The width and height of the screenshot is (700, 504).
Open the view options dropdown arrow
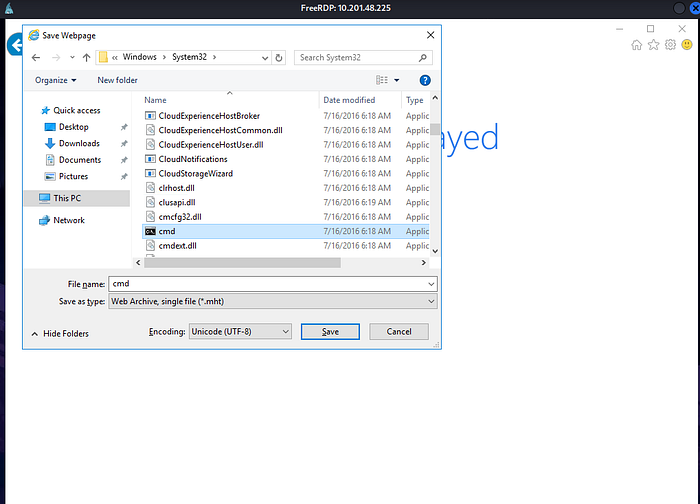(x=396, y=80)
